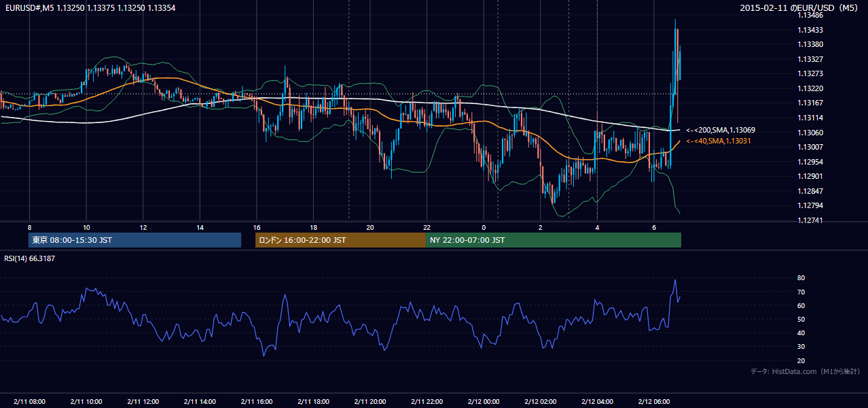Screen dimensions: 868x408
Task: Click the RSI axis level 80
Action: [x=801, y=278]
